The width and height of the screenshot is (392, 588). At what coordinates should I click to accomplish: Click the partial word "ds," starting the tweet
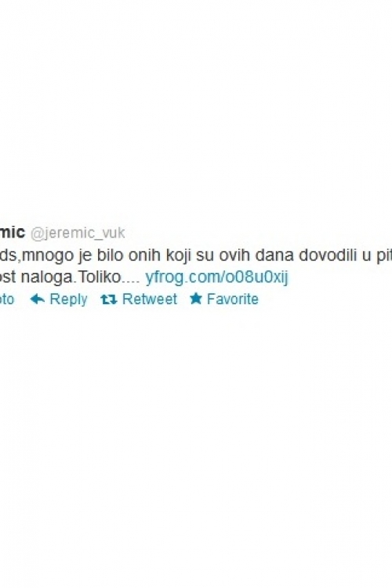tap(11, 256)
